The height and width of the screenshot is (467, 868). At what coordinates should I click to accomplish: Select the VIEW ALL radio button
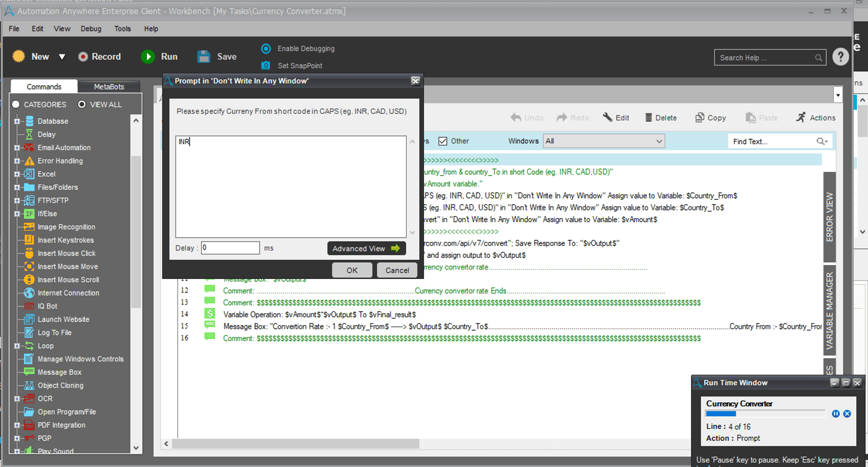click(82, 104)
